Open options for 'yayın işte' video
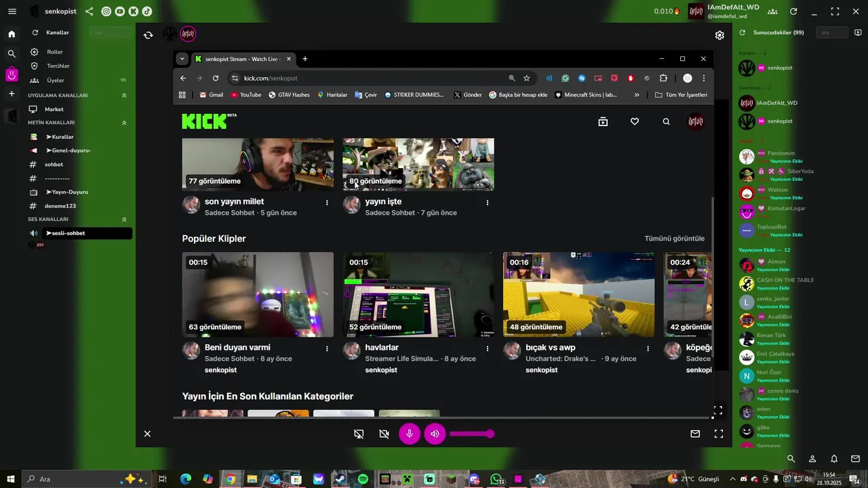Screen dimensions: 868x488 point(487,202)
